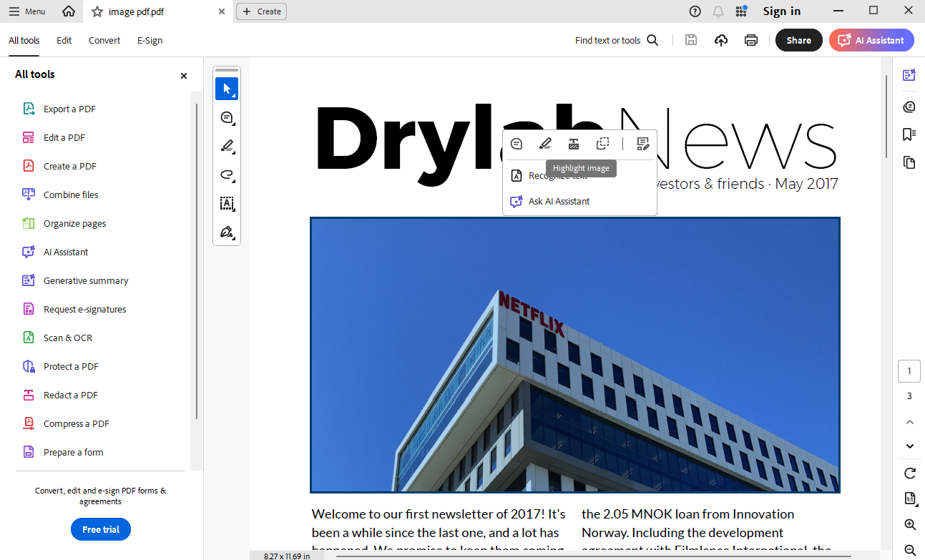Viewport: 925px width, 560px height.
Task: Go to the previous page arrow
Action: click(910, 422)
